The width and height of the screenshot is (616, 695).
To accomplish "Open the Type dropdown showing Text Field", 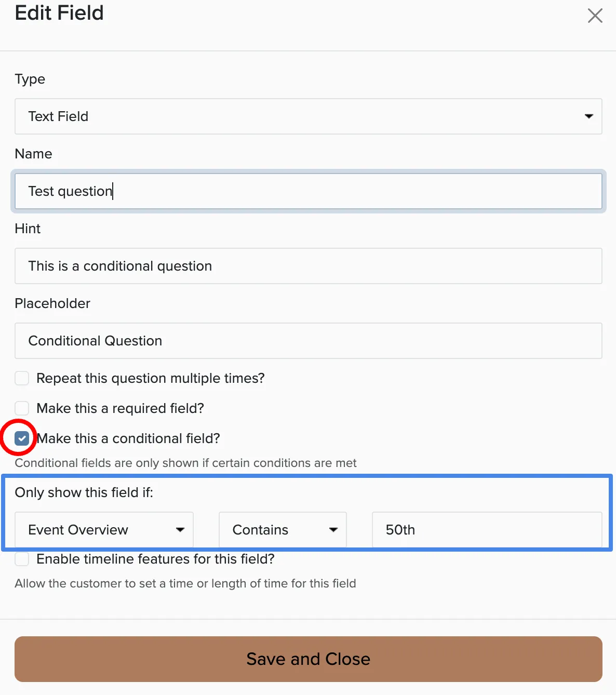I will pyautogui.click(x=308, y=116).
